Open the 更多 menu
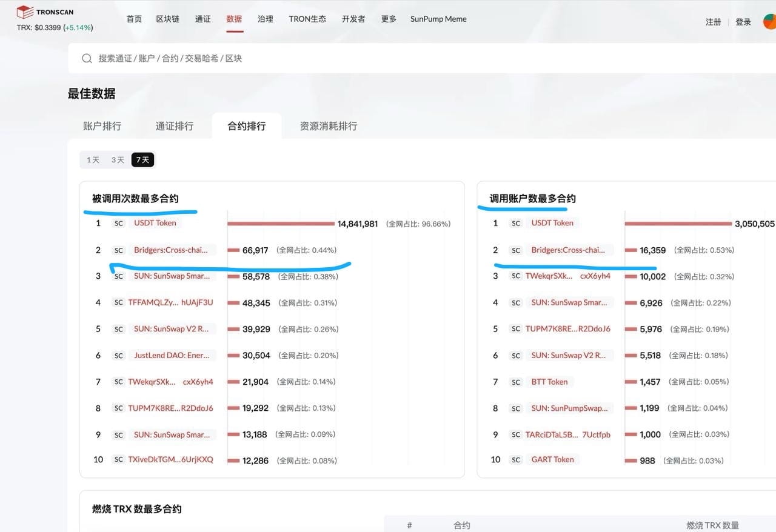This screenshot has width=776, height=532. [x=389, y=19]
